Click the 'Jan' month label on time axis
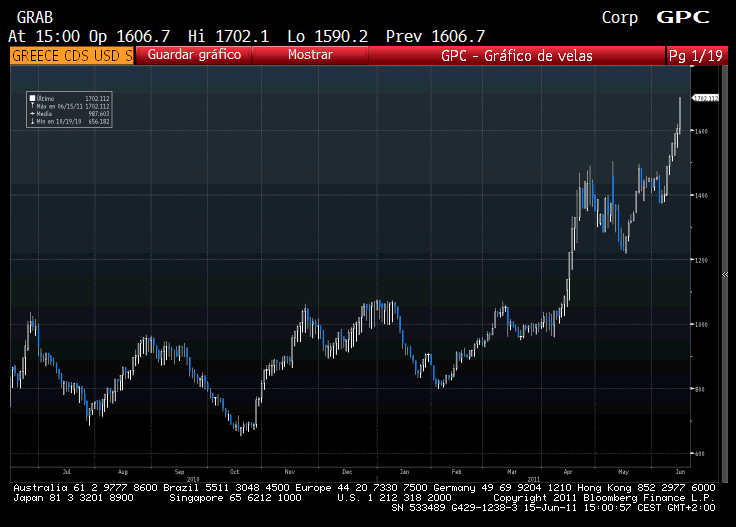The width and height of the screenshot is (736, 527). click(x=404, y=472)
